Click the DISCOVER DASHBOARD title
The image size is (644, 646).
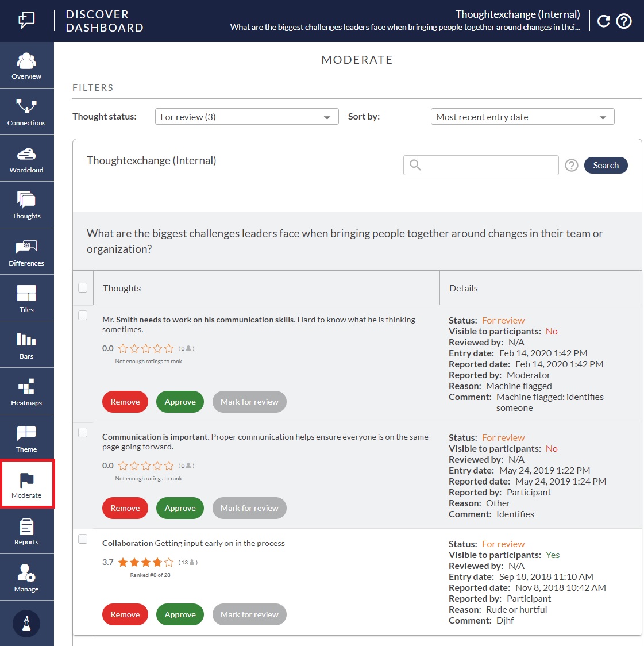[x=105, y=21]
